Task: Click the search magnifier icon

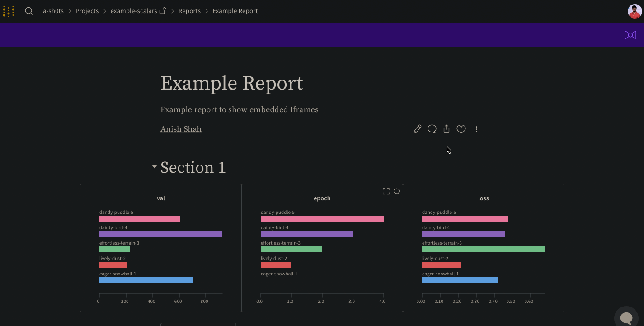Action: 29,11
